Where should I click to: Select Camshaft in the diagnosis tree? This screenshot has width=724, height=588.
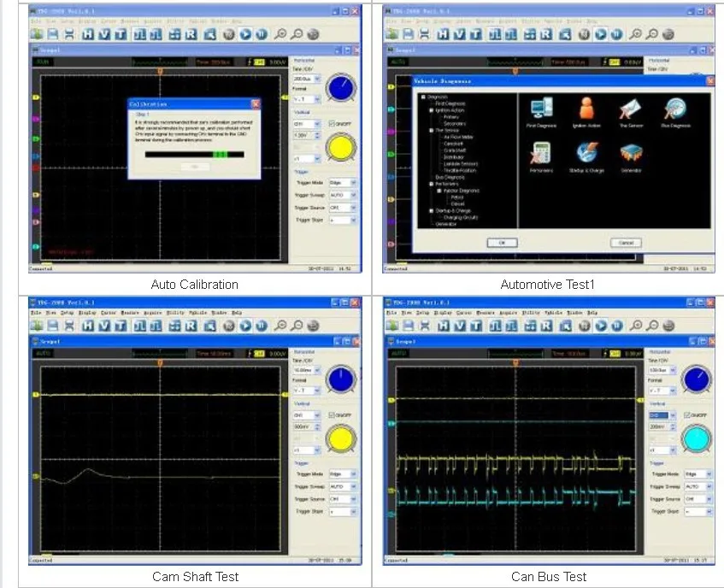click(453, 144)
